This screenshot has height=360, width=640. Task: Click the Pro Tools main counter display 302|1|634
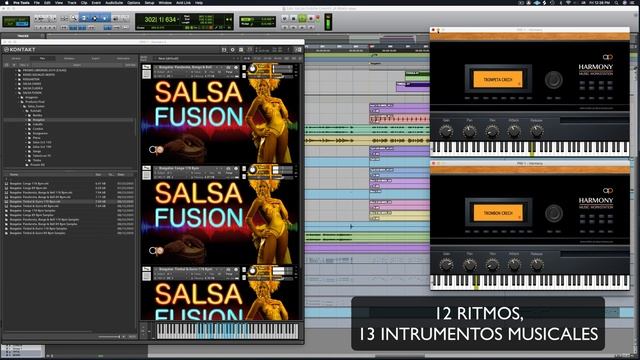(160, 19)
